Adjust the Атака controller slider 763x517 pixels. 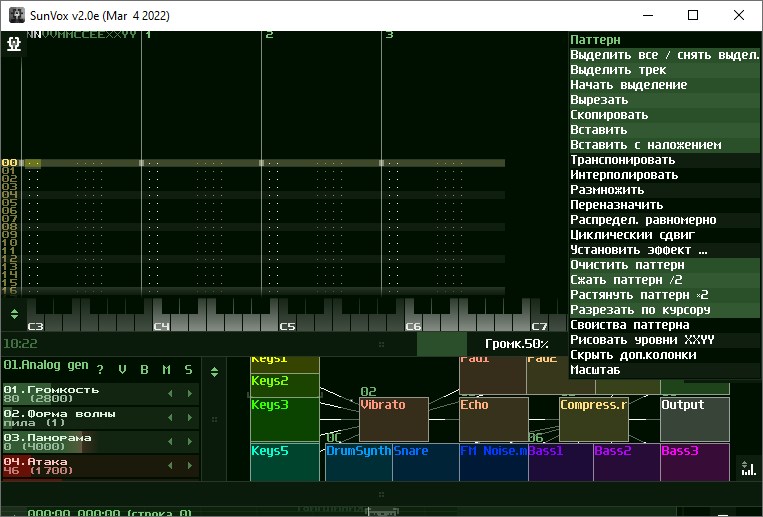tap(80, 466)
